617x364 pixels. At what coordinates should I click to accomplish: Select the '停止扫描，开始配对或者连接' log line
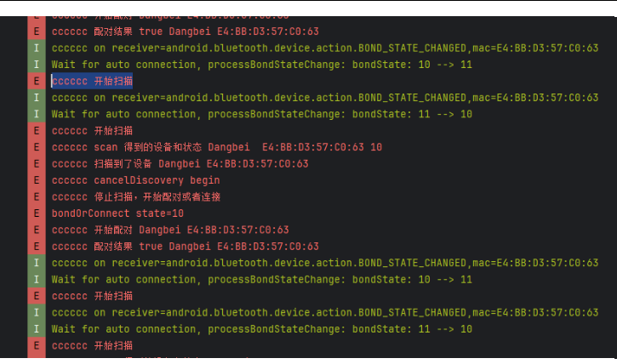(x=136, y=197)
